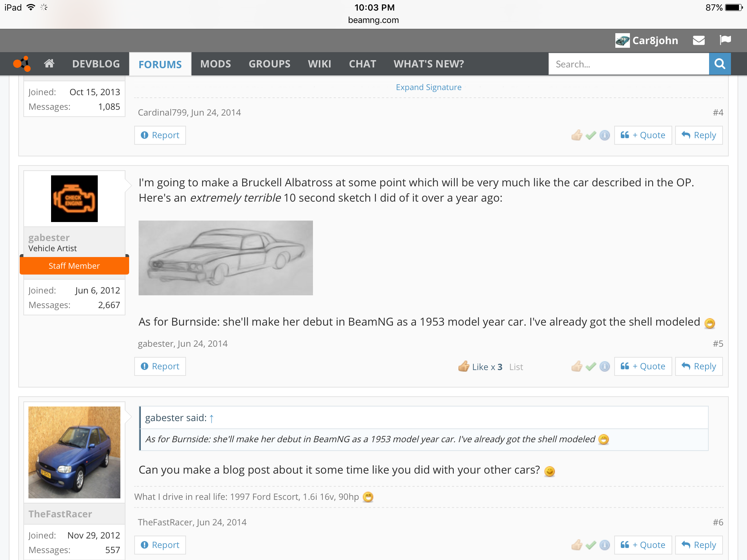The width and height of the screenshot is (747, 560).
Task: Report gabester's post #5
Action: [x=160, y=366]
